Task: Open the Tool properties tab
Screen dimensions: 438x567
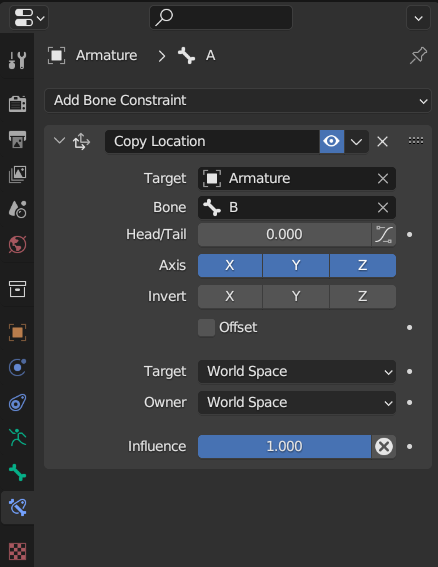Action: (x=17, y=60)
